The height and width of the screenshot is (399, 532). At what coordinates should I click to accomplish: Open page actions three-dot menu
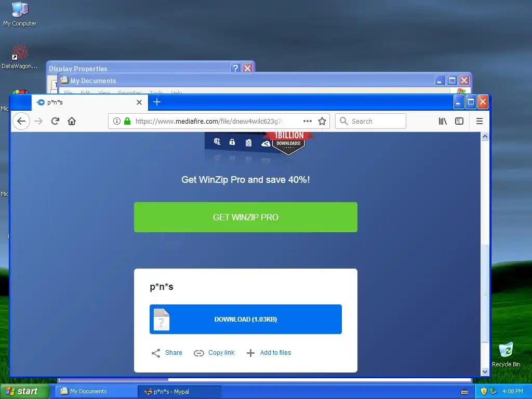click(308, 121)
